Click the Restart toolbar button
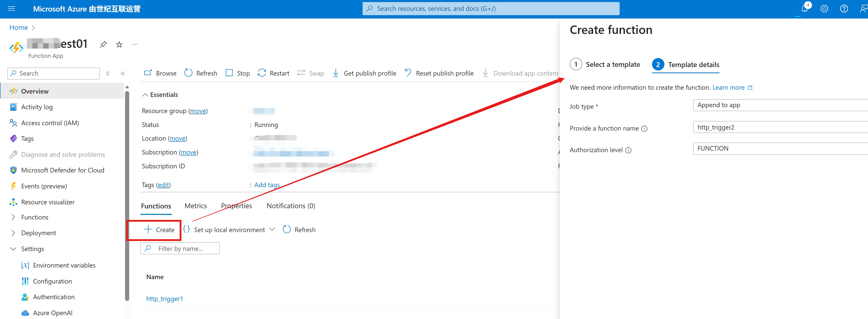The height and width of the screenshot is (319, 868). point(273,73)
